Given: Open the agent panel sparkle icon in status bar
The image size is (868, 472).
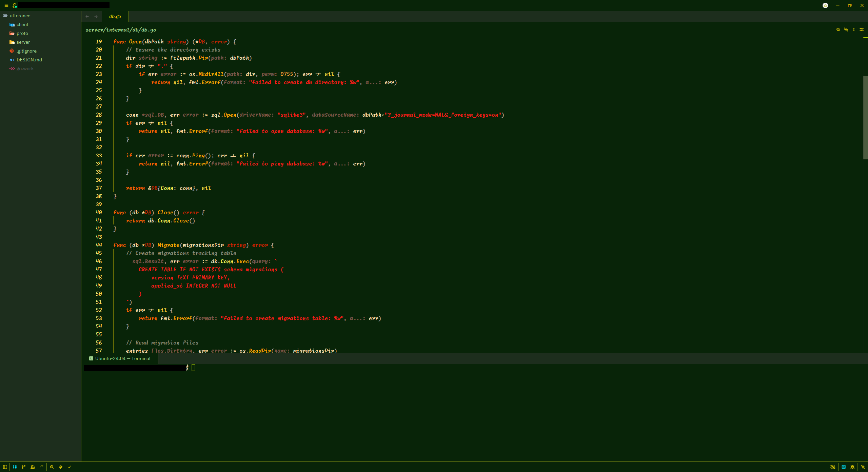Looking at the screenshot, I should tap(863, 467).
